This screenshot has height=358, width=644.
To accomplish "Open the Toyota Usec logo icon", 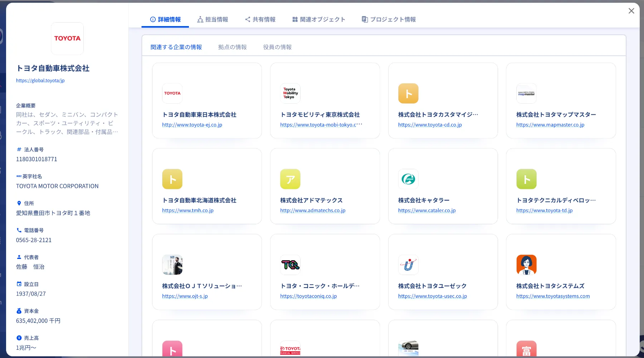I will point(408,265).
